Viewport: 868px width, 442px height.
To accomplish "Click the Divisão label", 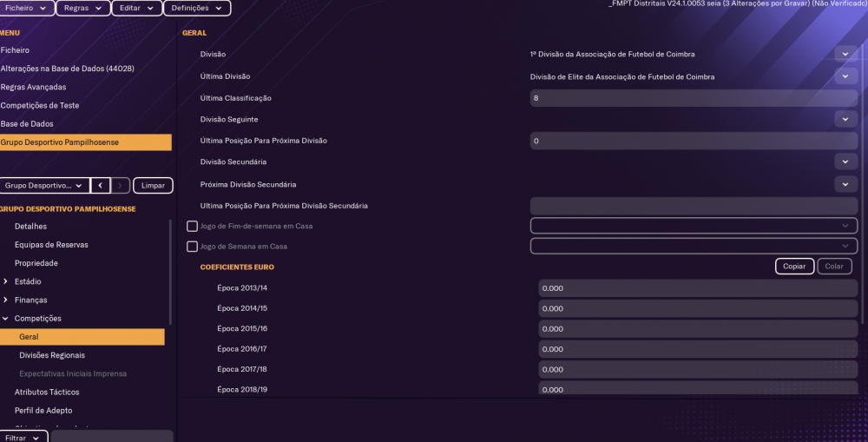I will click(213, 55).
